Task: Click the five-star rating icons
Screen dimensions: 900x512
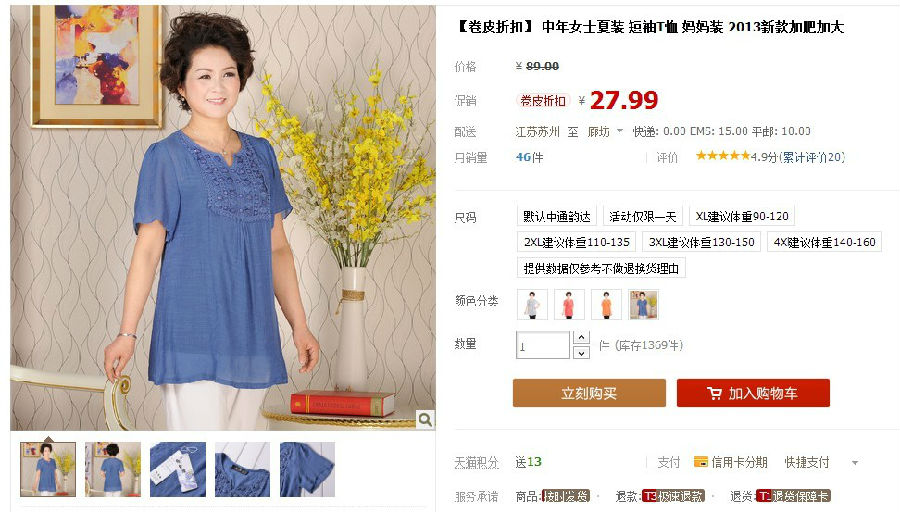Action: pos(723,156)
